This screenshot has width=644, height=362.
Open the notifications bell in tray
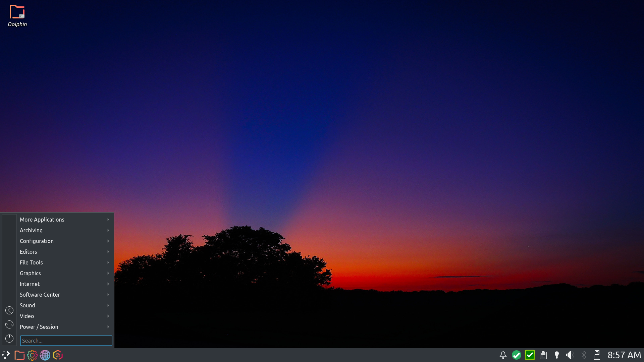point(503,355)
